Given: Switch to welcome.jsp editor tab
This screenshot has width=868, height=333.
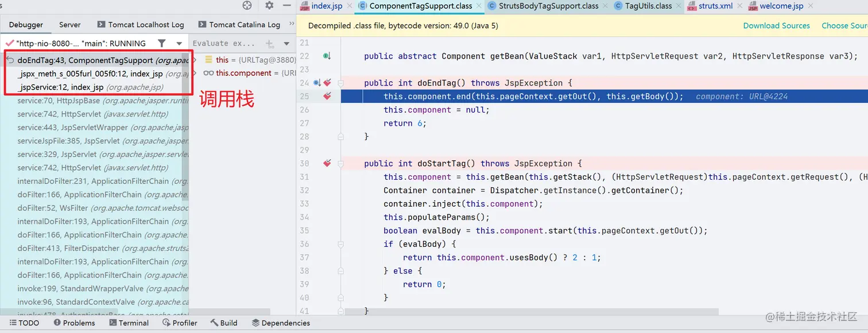Looking at the screenshot, I should click(776, 6).
